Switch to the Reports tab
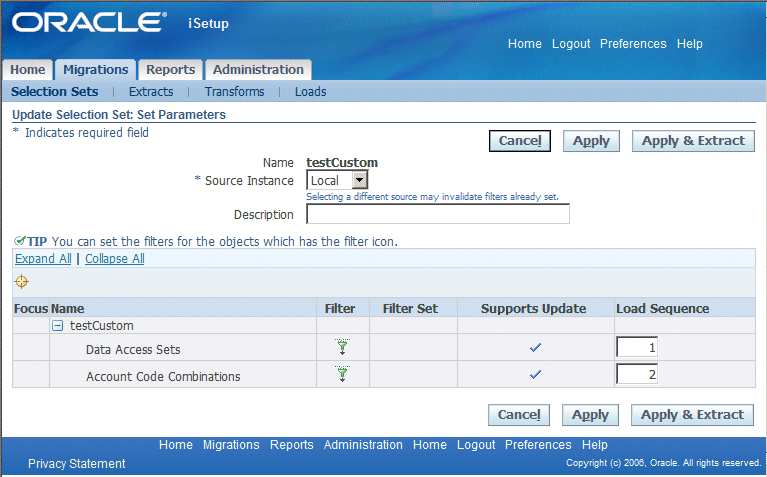 tap(170, 69)
